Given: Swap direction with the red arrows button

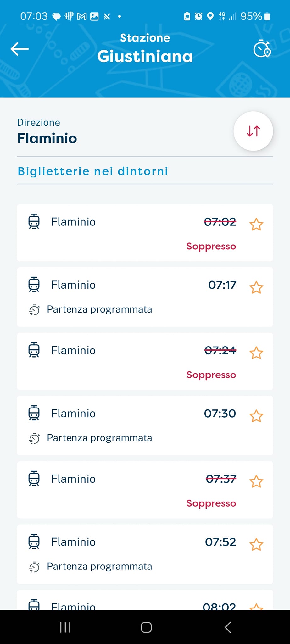Looking at the screenshot, I should [x=253, y=131].
